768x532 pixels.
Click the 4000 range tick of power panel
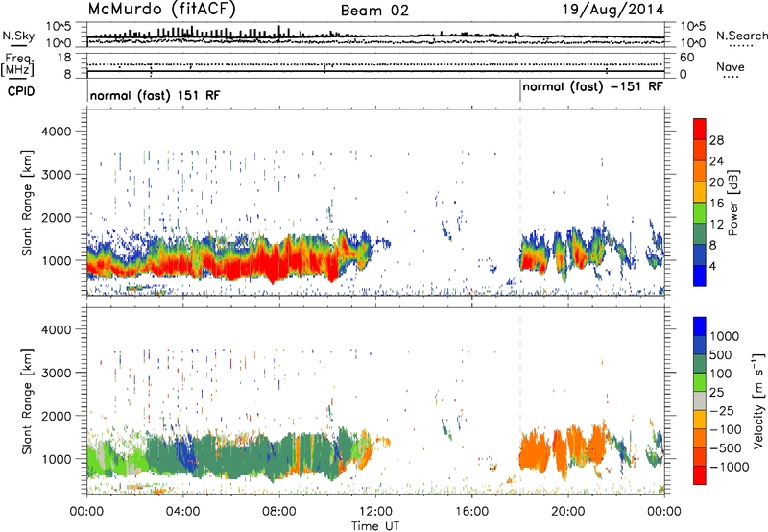click(56, 132)
